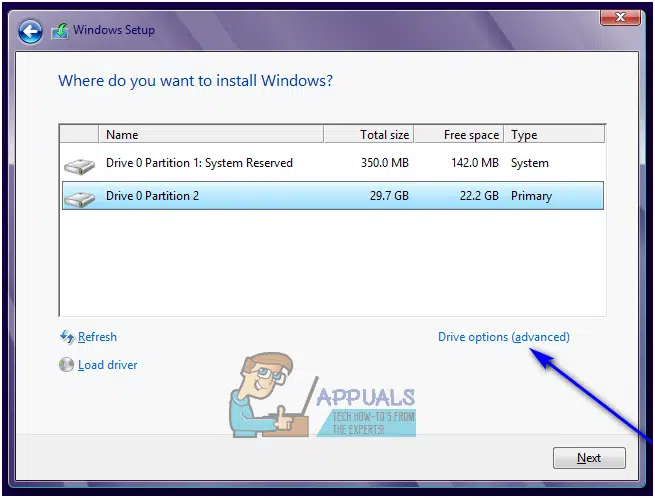Close the Windows Setup window
655x498 pixels.
coord(620,17)
